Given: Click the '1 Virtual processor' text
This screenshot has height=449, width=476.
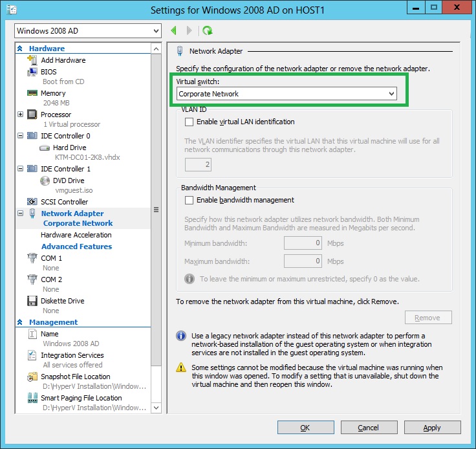Looking at the screenshot, I should 72,124.
